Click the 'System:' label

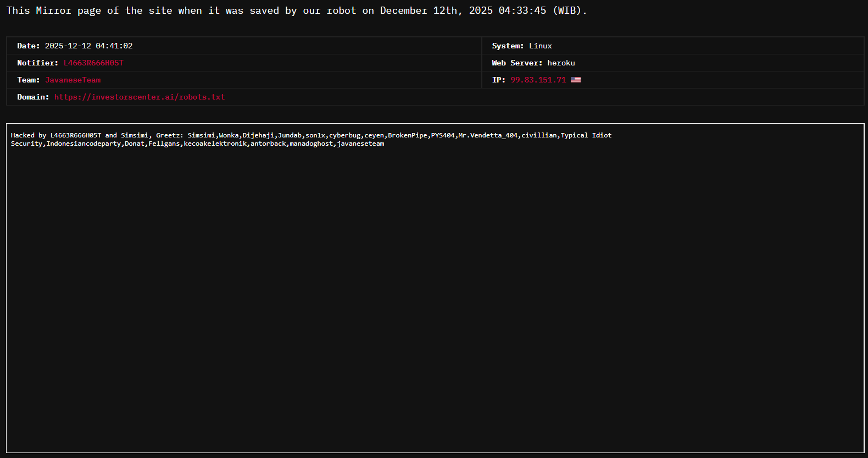tap(508, 46)
